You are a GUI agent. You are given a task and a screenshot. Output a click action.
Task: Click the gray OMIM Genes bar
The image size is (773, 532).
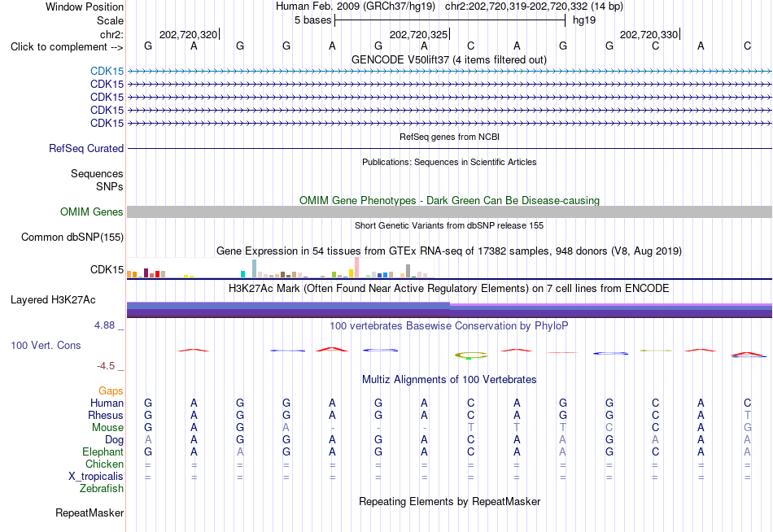449,212
